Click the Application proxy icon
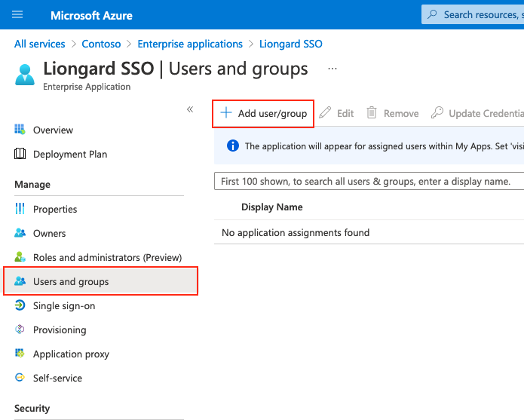This screenshot has height=420, width=524. coord(20,353)
